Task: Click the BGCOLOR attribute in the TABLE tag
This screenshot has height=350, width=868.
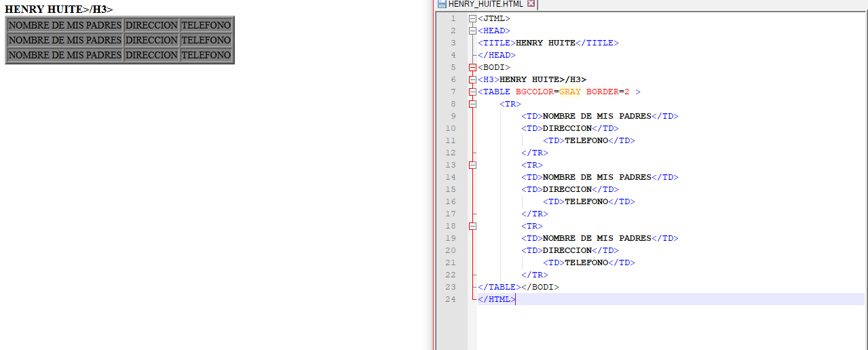Action: pyautogui.click(x=535, y=92)
